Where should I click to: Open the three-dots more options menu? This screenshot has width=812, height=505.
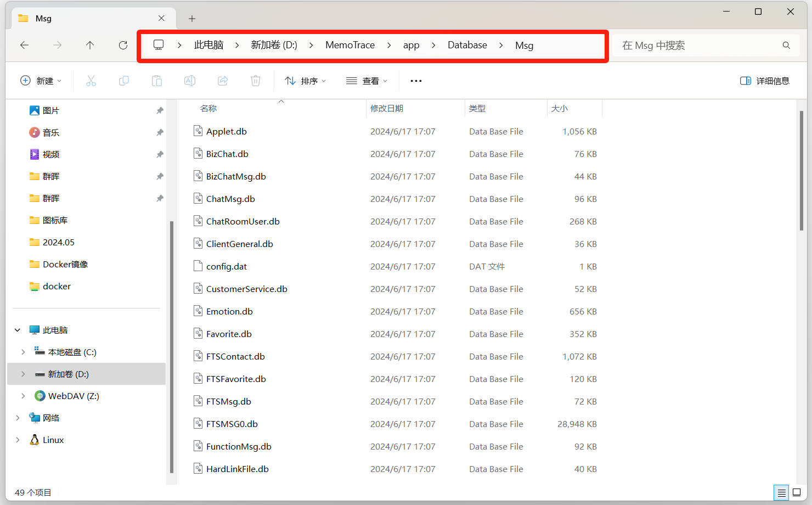pyautogui.click(x=416, y=81)
